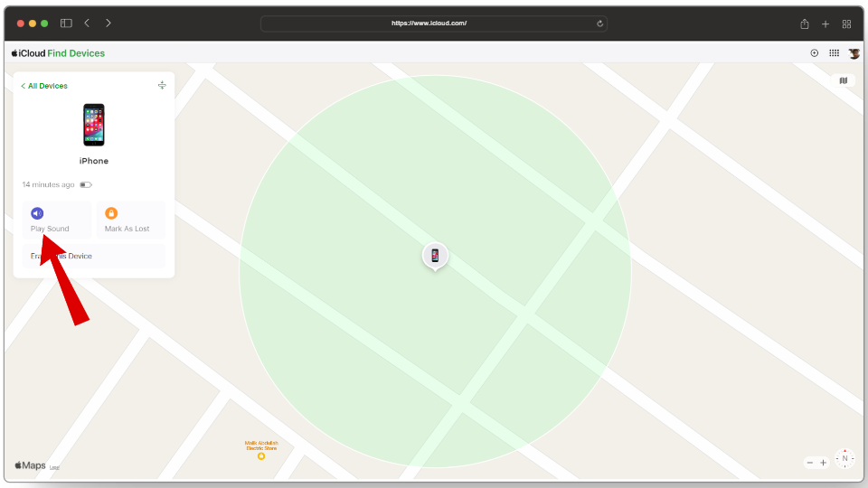Image resolution: width=868 pixels, height=488 pixels.
Task: Open the map mode selector
Action: 843,80
